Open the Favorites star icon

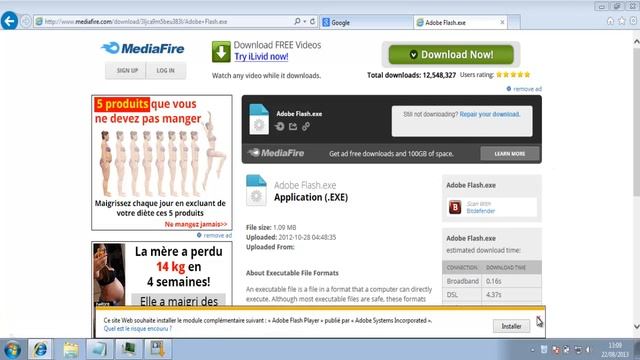pyautogui.click(x=622, y=21)
